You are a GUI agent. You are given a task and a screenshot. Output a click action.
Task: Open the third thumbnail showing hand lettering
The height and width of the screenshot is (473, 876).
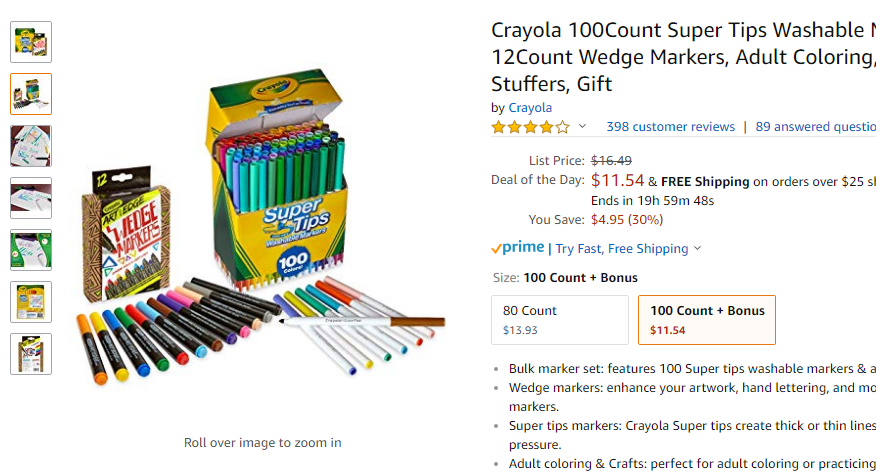(31, 146)
